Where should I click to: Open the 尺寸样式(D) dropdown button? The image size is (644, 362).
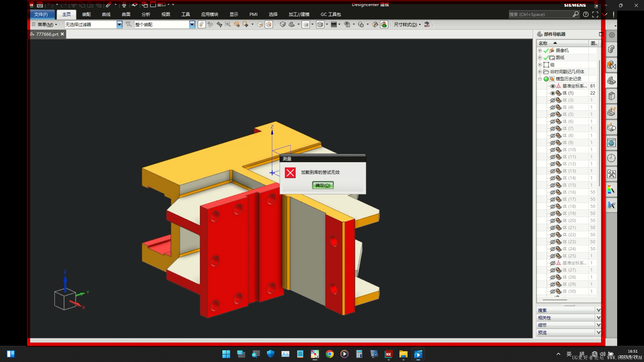point(407,24)
